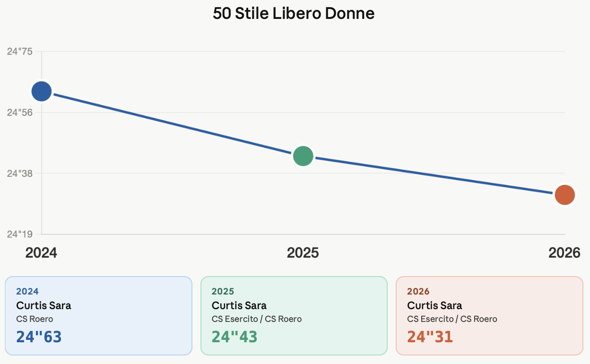
Task: Click the 24"31 time in the orange card
Action: [430, 337]
